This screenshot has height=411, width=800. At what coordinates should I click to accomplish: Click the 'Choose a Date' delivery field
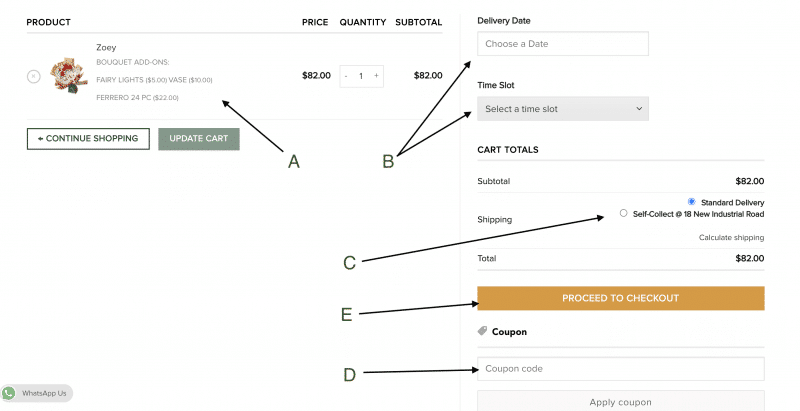coord(563,44)
